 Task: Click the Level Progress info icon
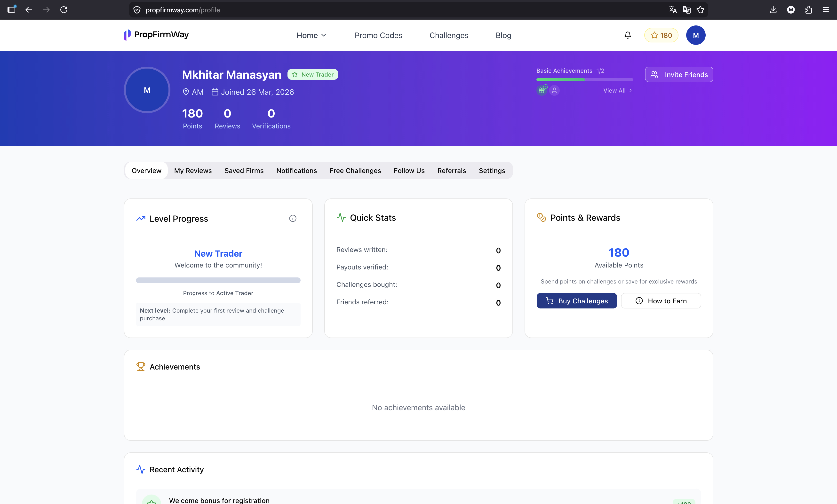(293, 218)
